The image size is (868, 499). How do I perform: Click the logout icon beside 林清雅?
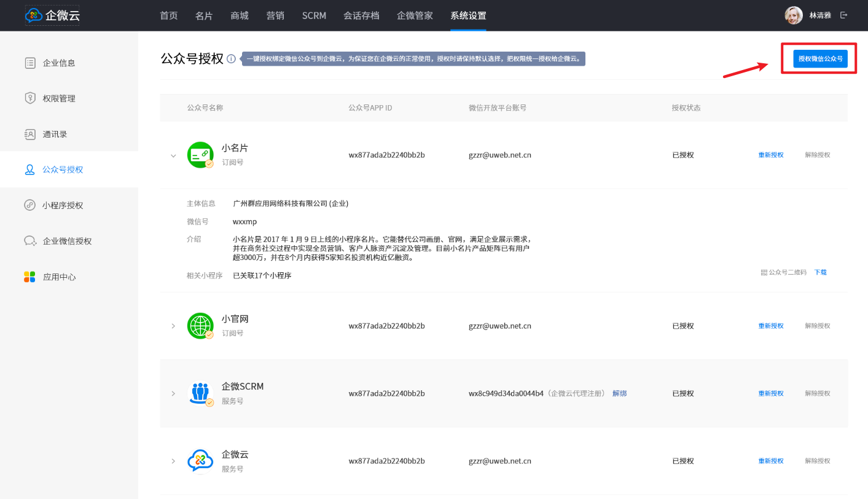pos(844,15)
